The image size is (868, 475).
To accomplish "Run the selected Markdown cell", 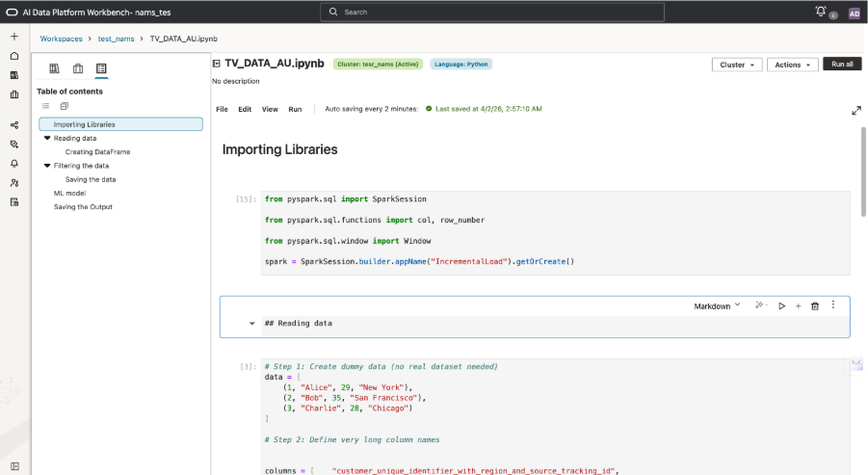I will [x=781, y=305].
